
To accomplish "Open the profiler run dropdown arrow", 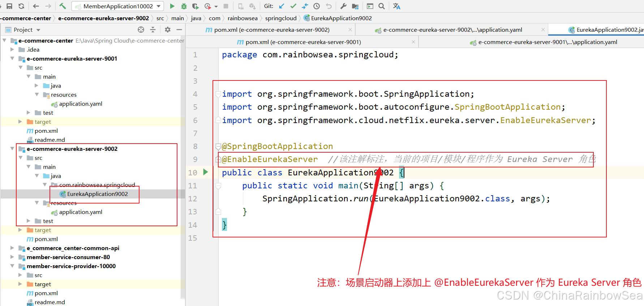I will tap(216, 6).
